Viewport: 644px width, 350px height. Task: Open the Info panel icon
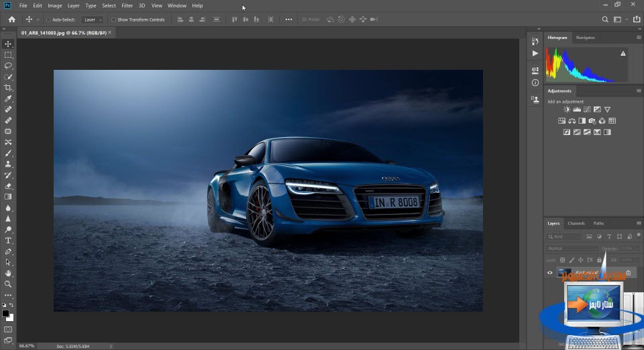(535, 83)
